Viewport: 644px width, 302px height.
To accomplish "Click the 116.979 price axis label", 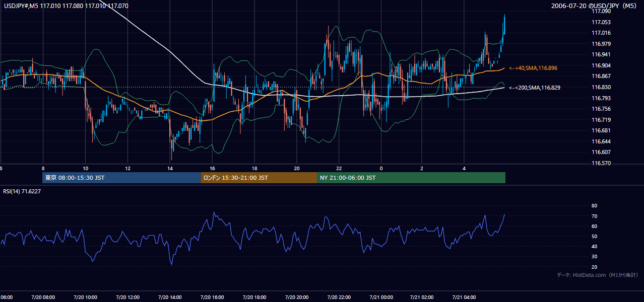I will pos(601,44).
